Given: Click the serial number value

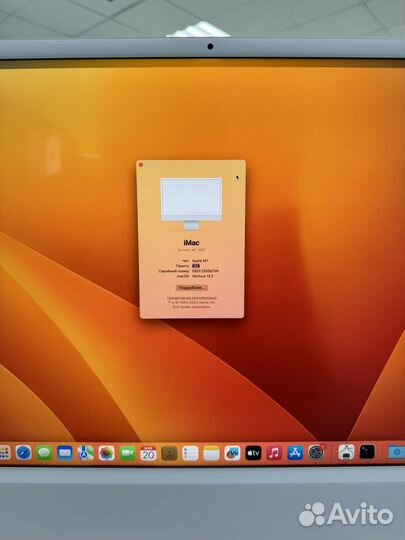Looking at the screenshot, I should click(x=205, y=271).
